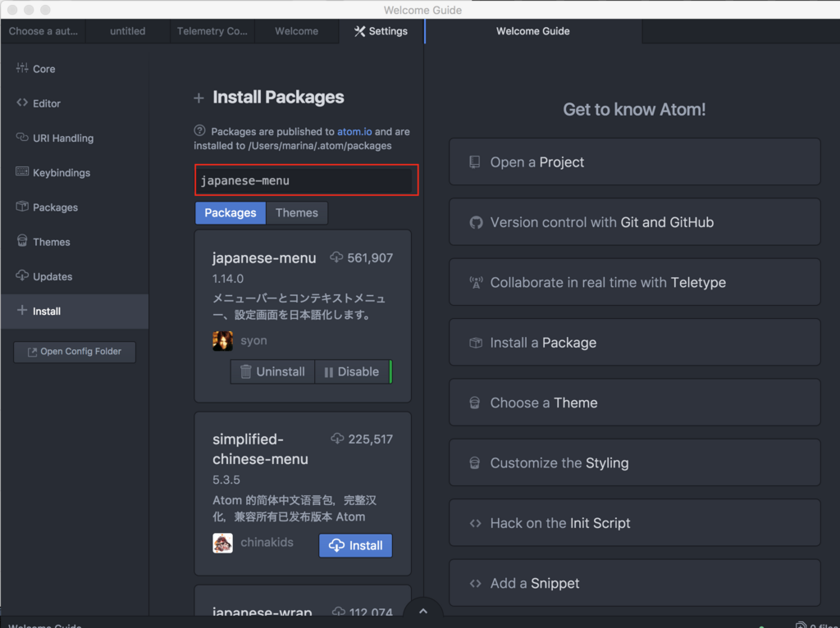Click the code icon on Add a Snippet
Image resolution: width=840 pixels, height=628 pixels.
(x=475, y=583)
